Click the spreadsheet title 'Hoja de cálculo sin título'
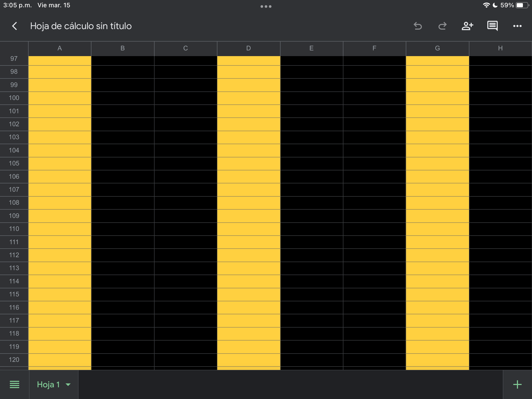Image resolution: width=532 pixels, height=399 pixels. coord(81,26)
